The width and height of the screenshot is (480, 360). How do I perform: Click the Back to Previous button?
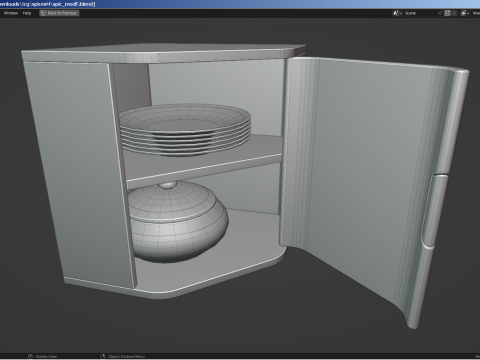pyautogui.click(x=59, y=13)
